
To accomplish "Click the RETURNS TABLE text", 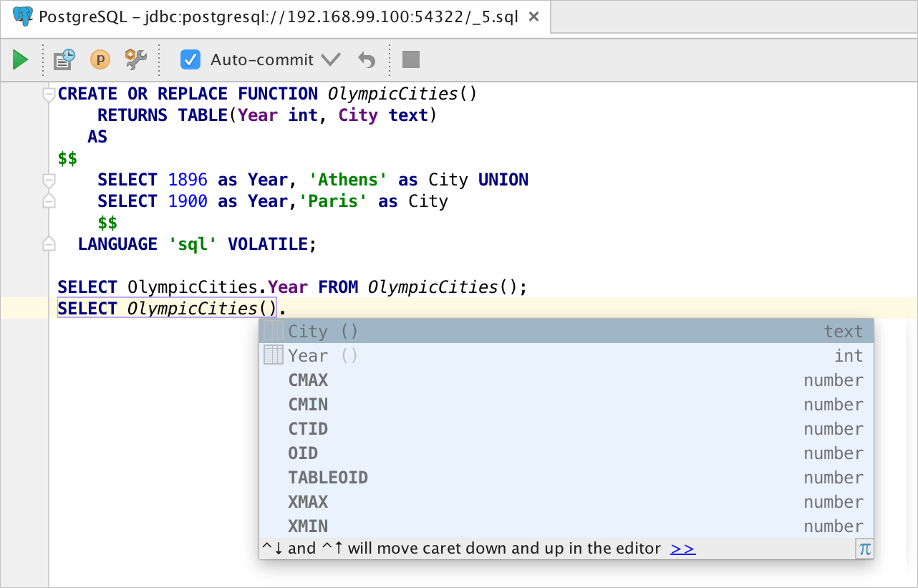I will (163, 115).
